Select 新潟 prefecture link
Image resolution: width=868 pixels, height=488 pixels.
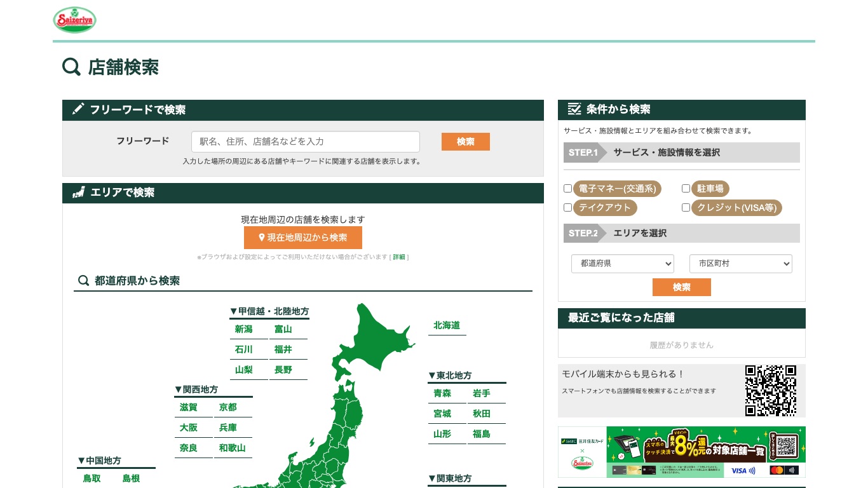(x=244, y=329)
